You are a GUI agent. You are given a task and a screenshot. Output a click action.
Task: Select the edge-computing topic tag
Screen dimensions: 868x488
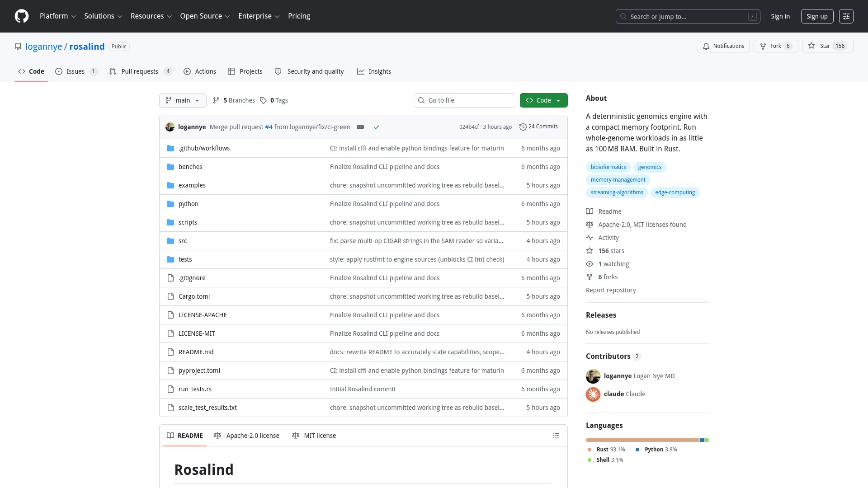coord(675,192)
